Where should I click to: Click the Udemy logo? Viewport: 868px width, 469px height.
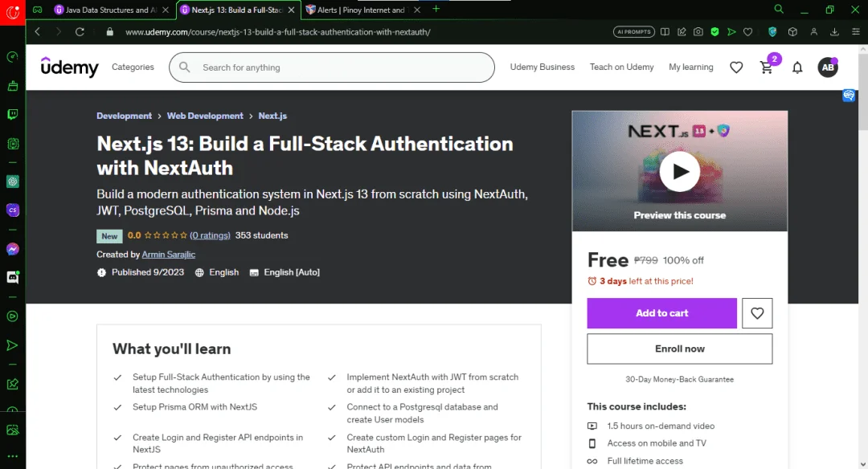(x=70, y=67)
